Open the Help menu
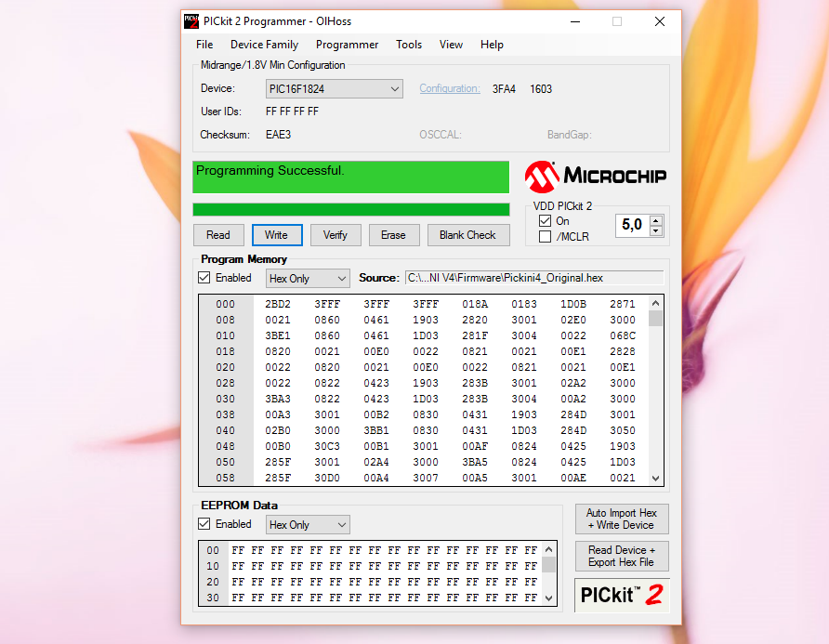The image size is (829, 644). tap(492, 45)
